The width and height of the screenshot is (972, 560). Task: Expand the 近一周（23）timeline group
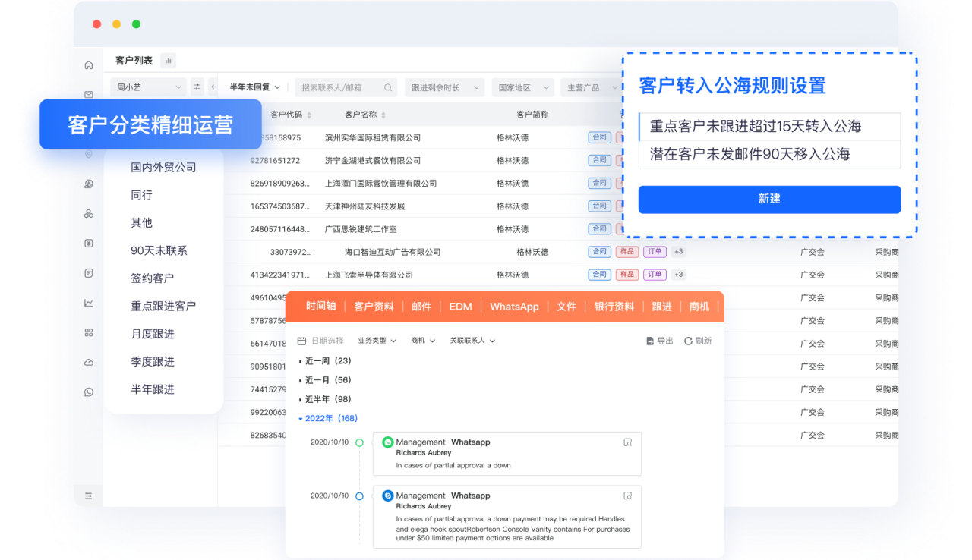301,361
